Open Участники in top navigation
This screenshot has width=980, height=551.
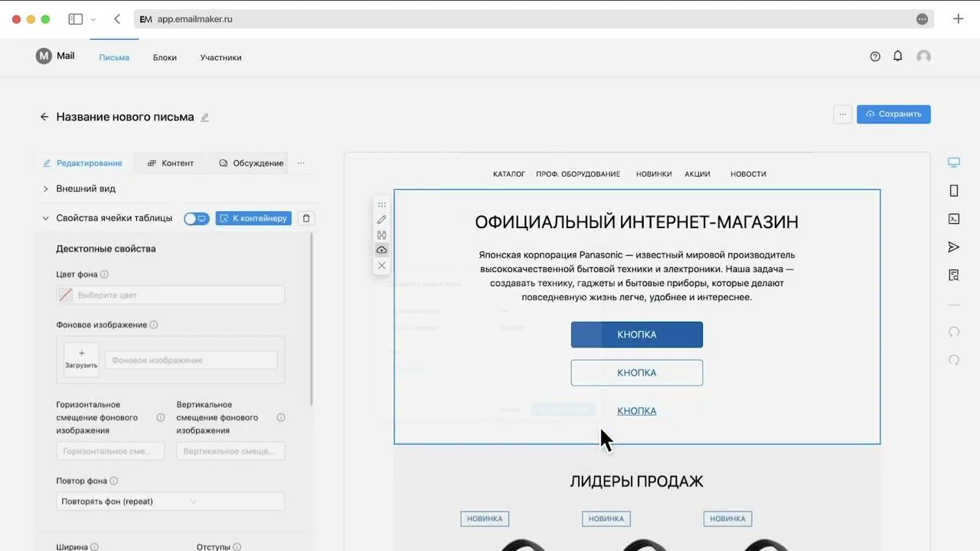[220, 57]
